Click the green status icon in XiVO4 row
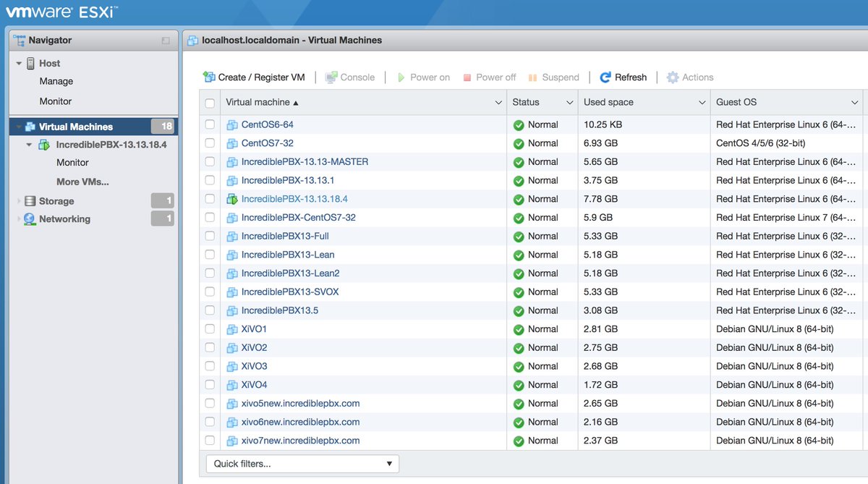Screen dimensions: 868x484 pyautogui.click(x=519, y=385)
